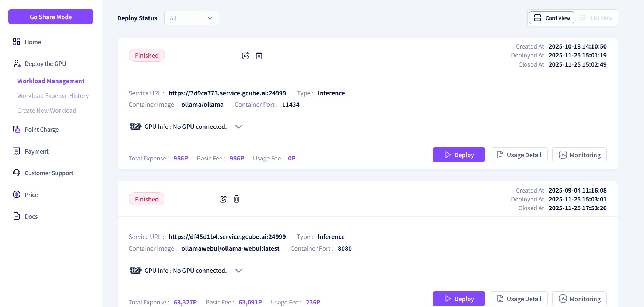Image resolution: width=644 pixels, height=307 pixels.
Task: Expand GPU Info on the ollama-webui card
Action: tap(239, 271)
